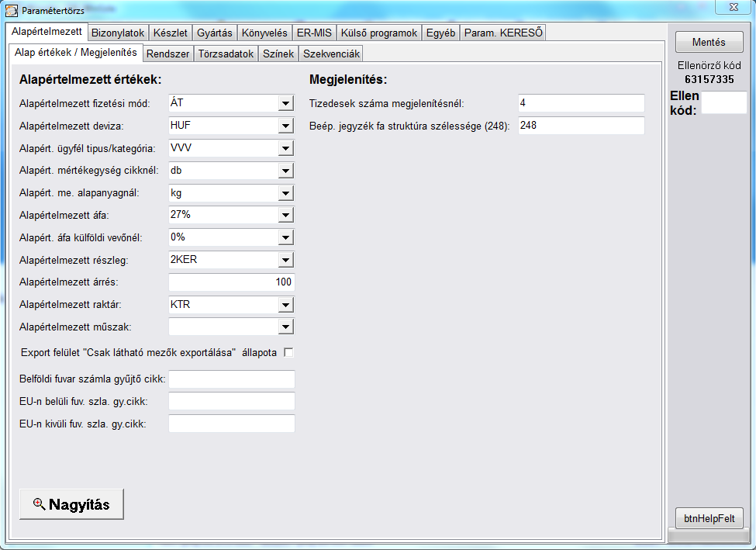Screen dimensions: 756x550
Task: Click the Nagyítás magnifier button
Action: pyautogui.click(x=71, y=504)
